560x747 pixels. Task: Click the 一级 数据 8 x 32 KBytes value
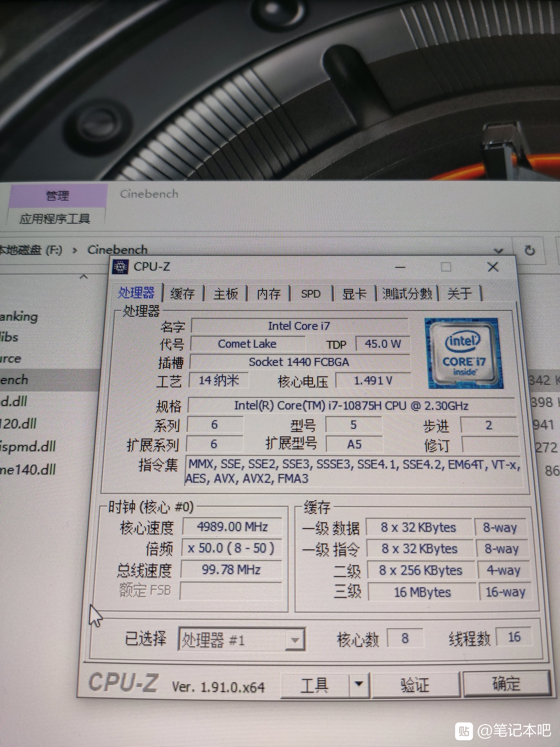point(419,527)
